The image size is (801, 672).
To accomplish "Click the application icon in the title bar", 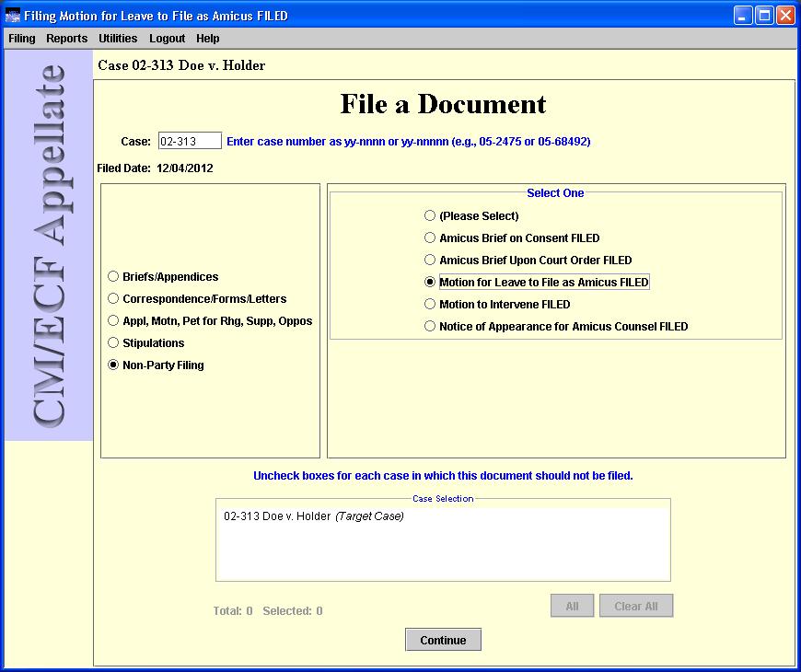I will tap(12, 16).
